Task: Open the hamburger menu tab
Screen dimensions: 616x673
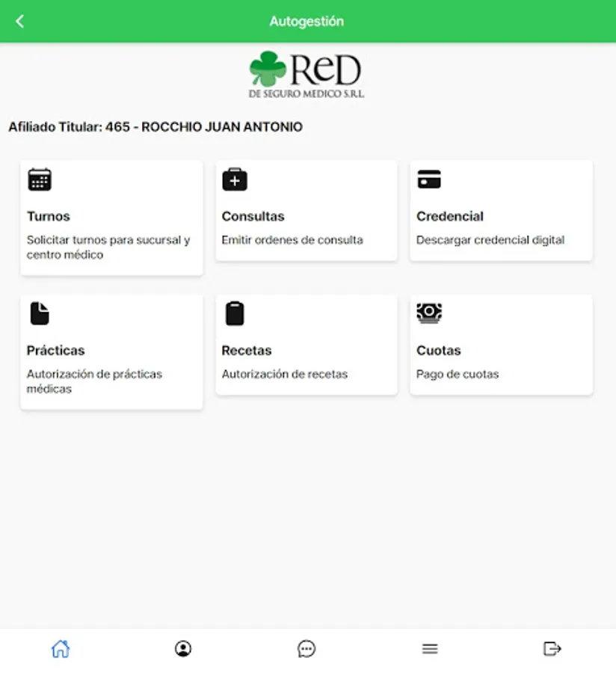Action: [429, 648]
